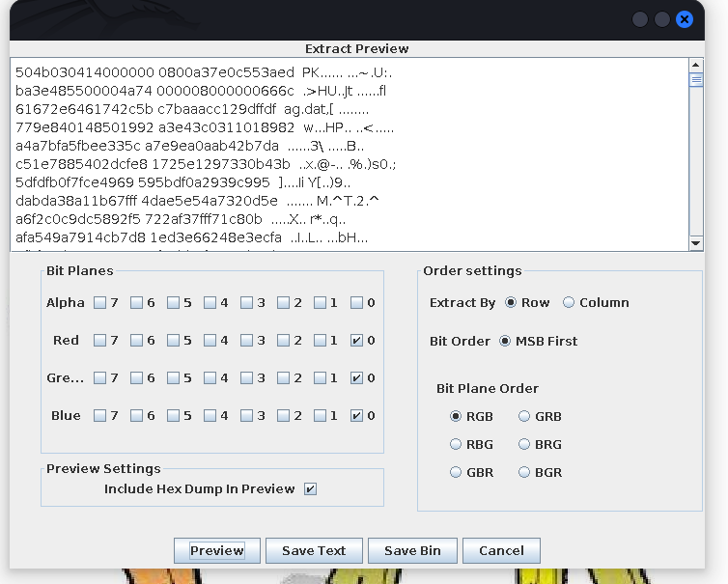
Task: Check the Blue bit 5 checkbox
Action: 173,415
